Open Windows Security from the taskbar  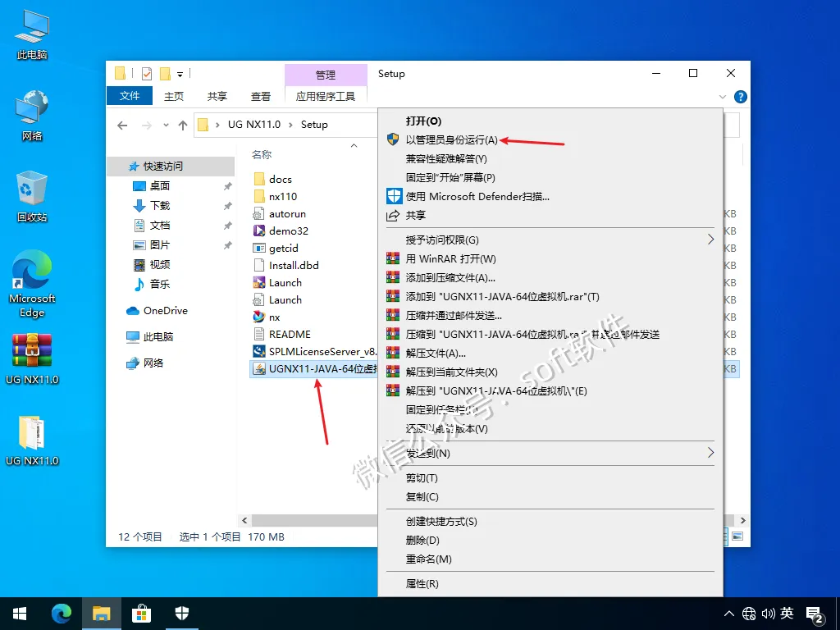(182, 614)
